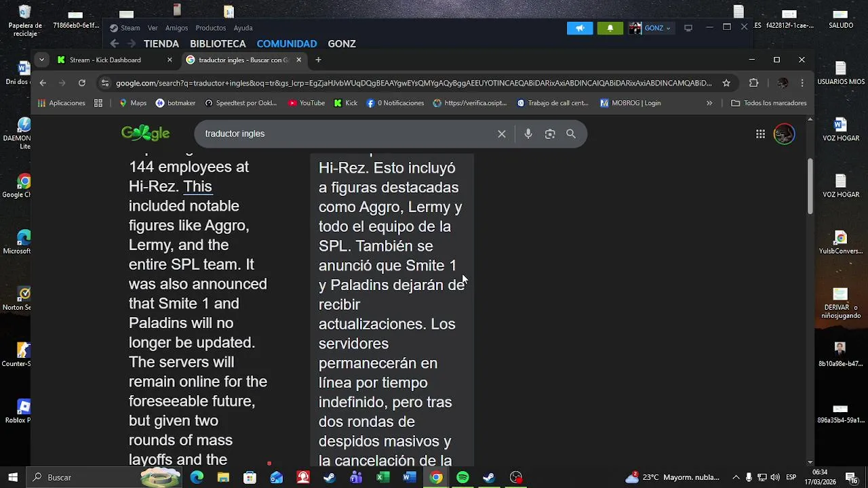868x488 pixels.
Task: Open Microsoft Teams from the taskbar
Action: [356, 477]
